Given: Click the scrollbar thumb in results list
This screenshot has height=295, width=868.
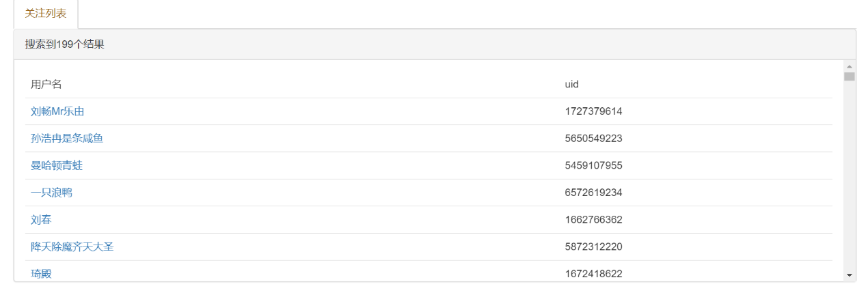Looking at the screenshot, I should pos(850,76).
